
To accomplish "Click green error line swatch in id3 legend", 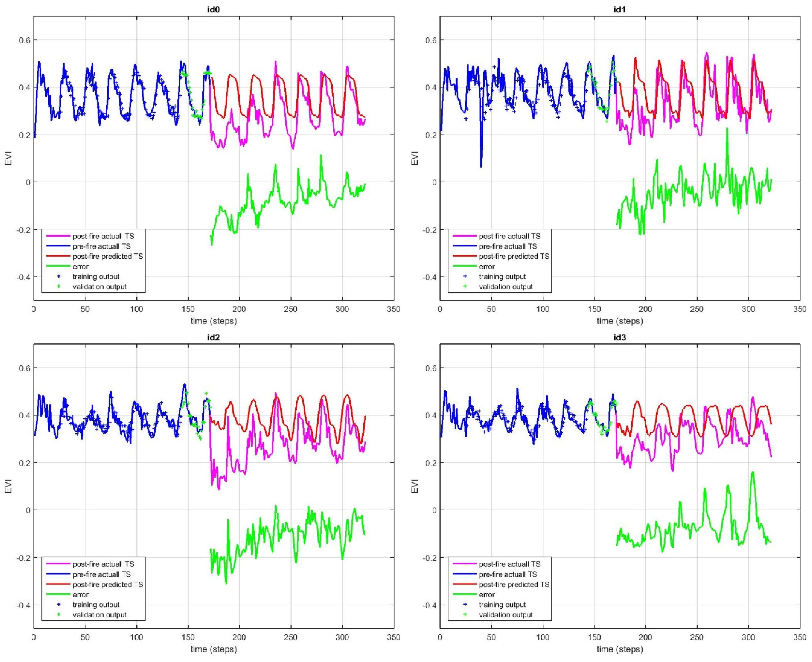I will click(464, 594).
